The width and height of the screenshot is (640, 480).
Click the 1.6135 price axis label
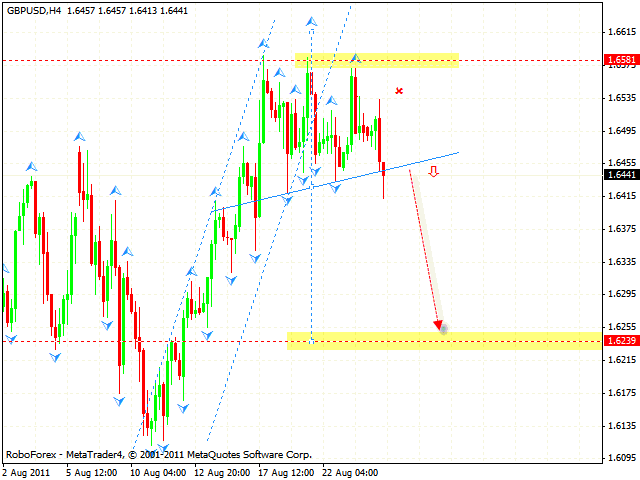[x=622, y=426]
